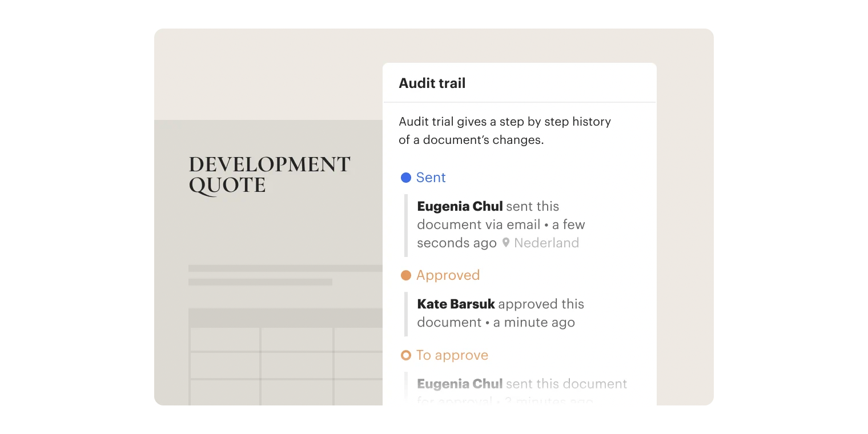The width and height of the screenshot is (868, 434).
Task: Click the first cell in the document table
Action: tap(225, 339)
